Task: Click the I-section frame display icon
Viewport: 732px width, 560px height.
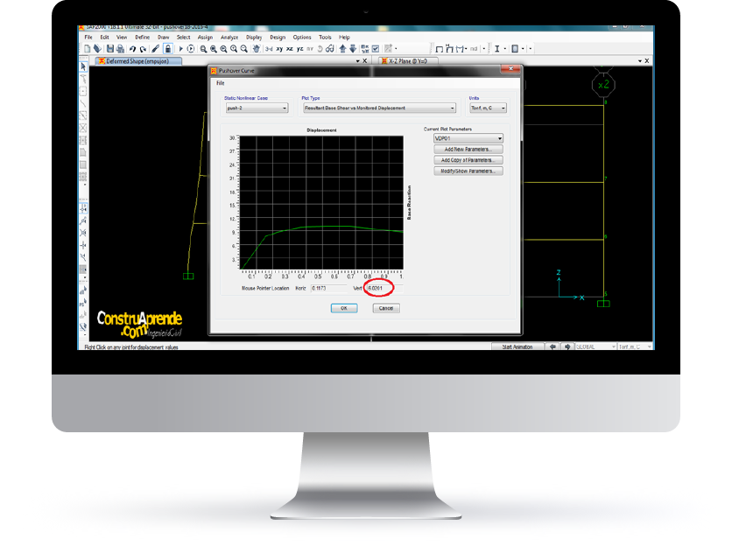Action: point(497,48)
